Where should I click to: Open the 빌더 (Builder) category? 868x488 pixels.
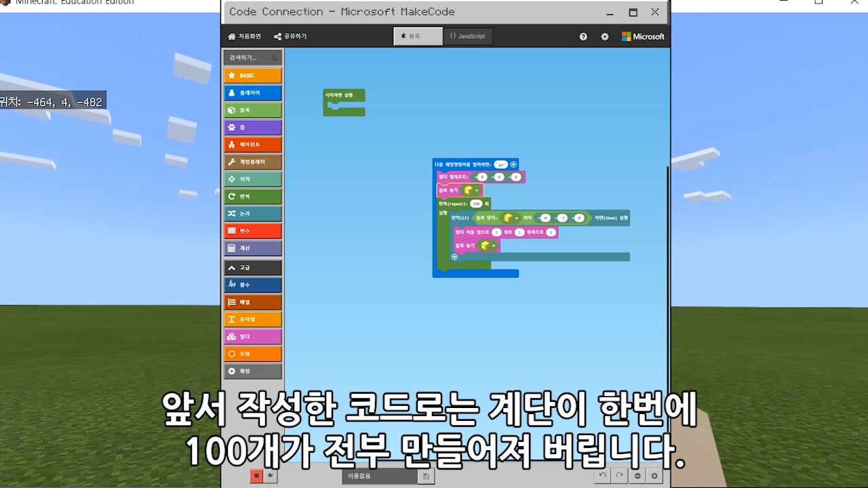(x=252, y=337)
